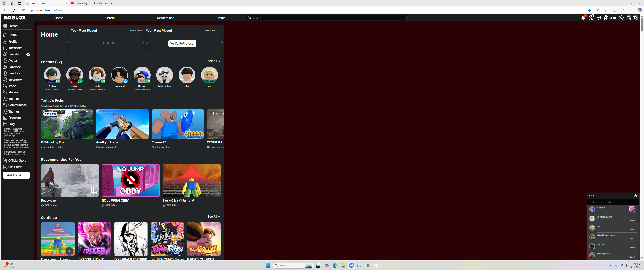The height and width of the screenshot is (270, 644).
Task: Expand the left Past 30 Days dropdown
Action: click(x=136, y=31)
